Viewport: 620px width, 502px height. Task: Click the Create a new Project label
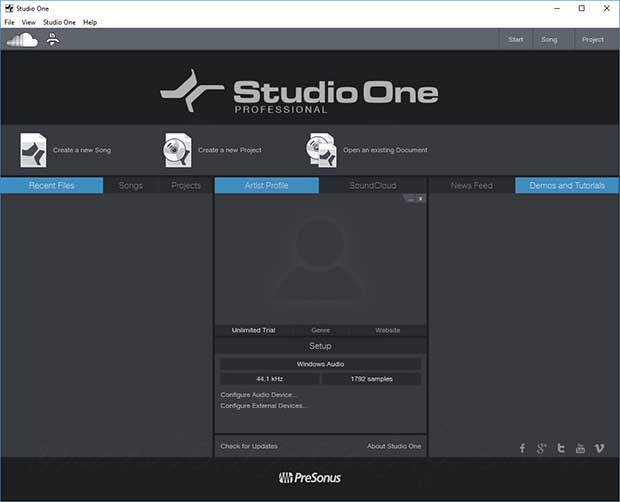point(230,150)
